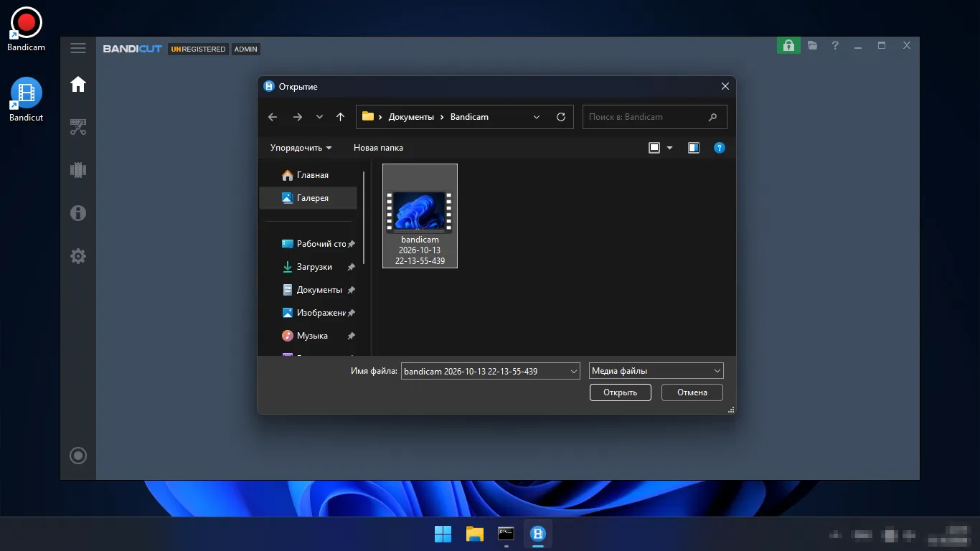The width and height of the screenshot is (980, 551).
Task: Open Bandicut desktop shortcut
Action: [27, 99]
